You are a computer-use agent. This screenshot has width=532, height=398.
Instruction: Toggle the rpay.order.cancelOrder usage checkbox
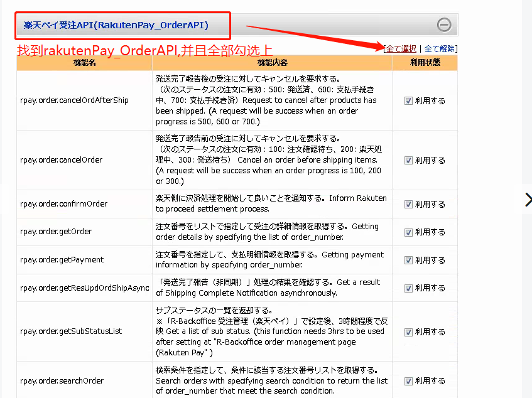pos(408,160)
